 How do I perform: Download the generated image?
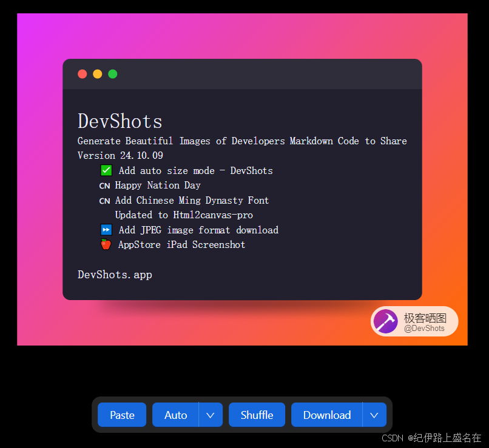[327, 415]
